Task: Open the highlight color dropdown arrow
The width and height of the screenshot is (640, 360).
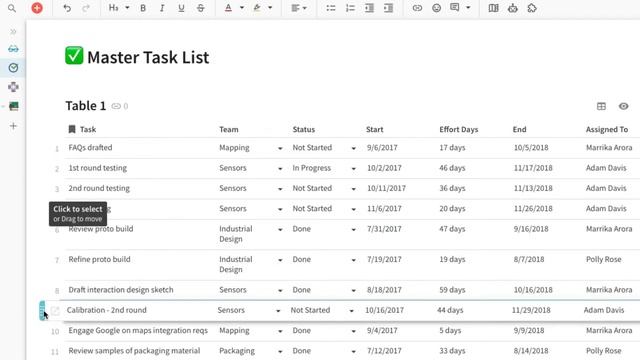Action: [x=270, y=8]
